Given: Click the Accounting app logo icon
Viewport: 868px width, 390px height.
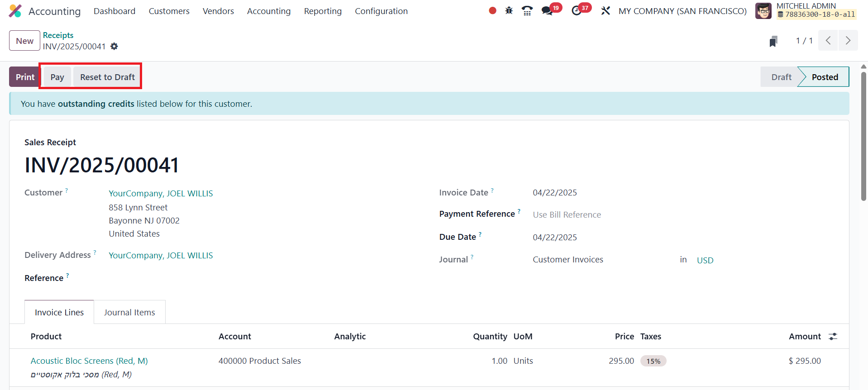Looking at the screenshot, I should pyautogui.click(x=15, y=11).
